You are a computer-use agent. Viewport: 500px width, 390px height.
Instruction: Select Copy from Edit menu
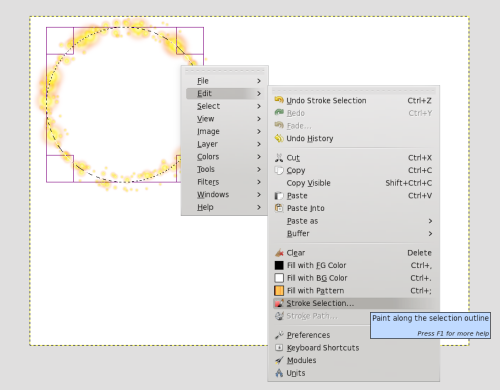(353, 170)
